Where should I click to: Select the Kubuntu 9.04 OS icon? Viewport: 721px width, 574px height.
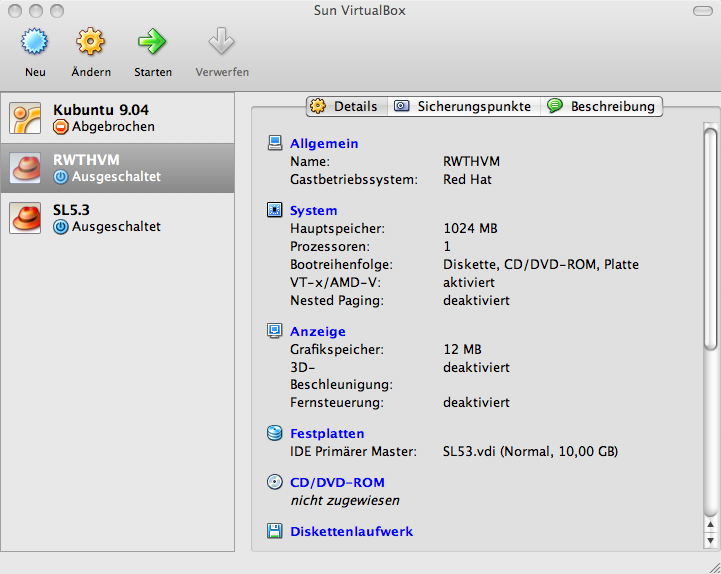[25, 118]
